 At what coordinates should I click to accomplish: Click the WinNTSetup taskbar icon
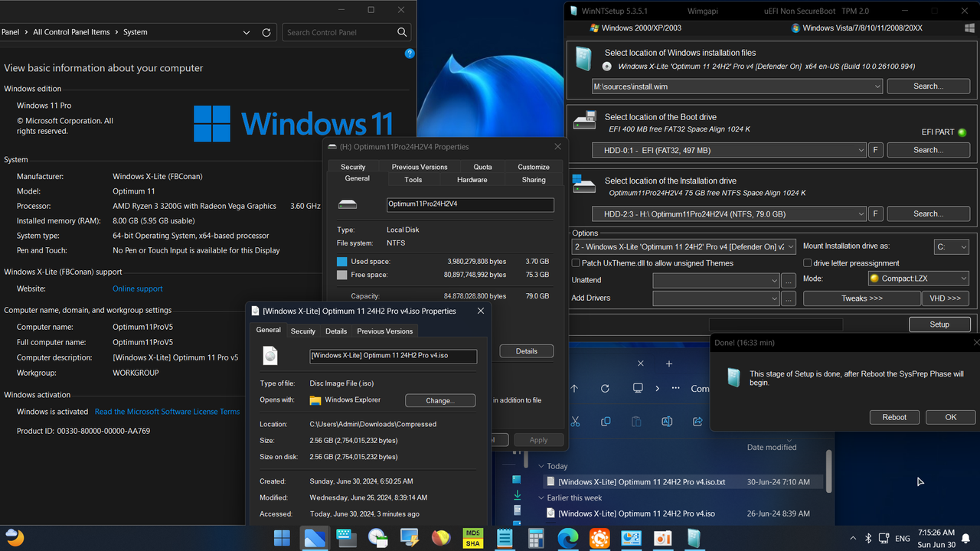(694, 538)
